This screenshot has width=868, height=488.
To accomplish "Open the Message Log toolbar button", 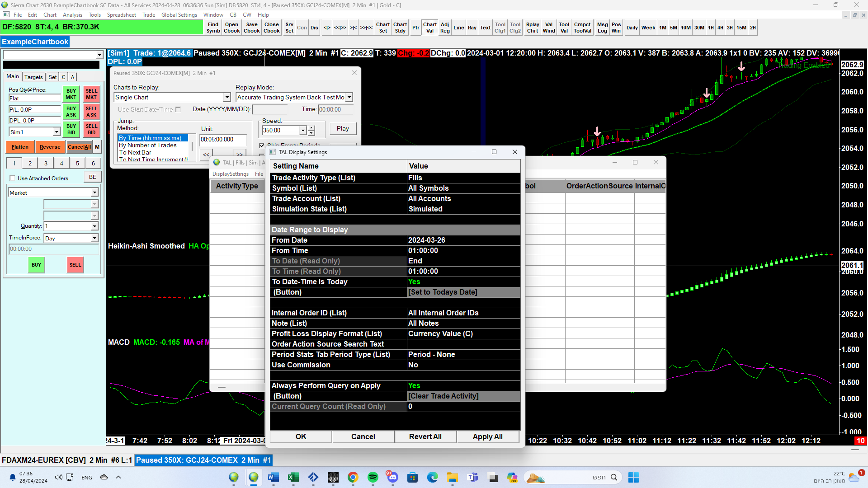I will click(602, 28).
